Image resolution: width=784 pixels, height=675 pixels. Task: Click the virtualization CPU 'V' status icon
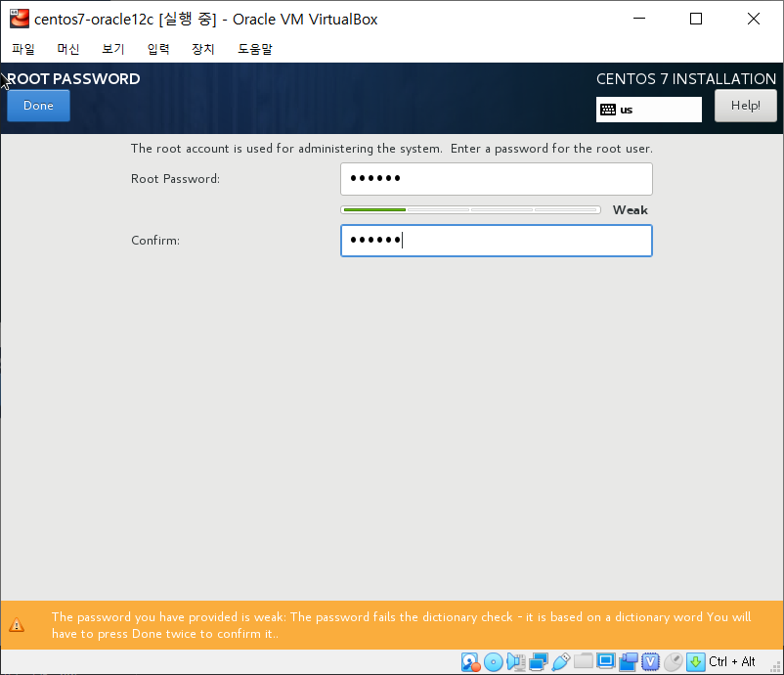650,662
